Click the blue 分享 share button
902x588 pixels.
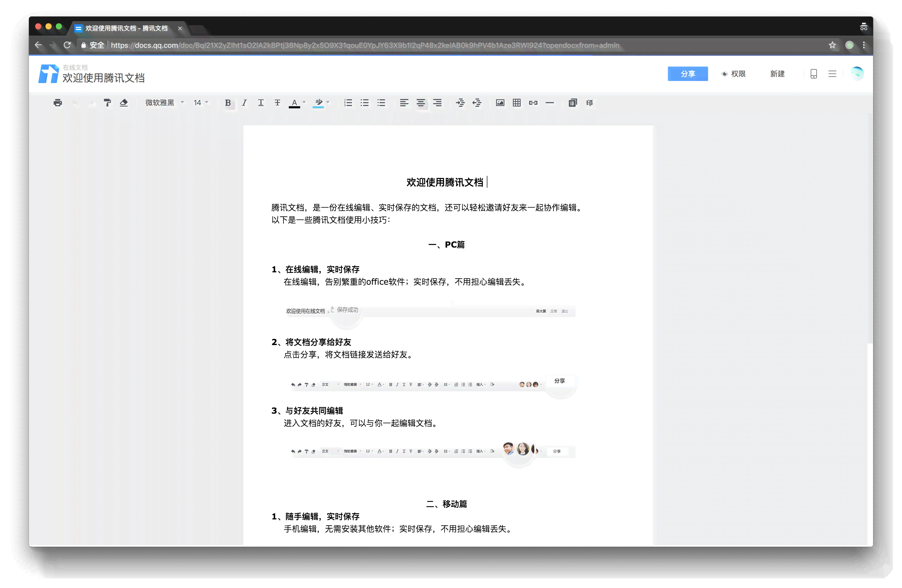pos(688,73)
